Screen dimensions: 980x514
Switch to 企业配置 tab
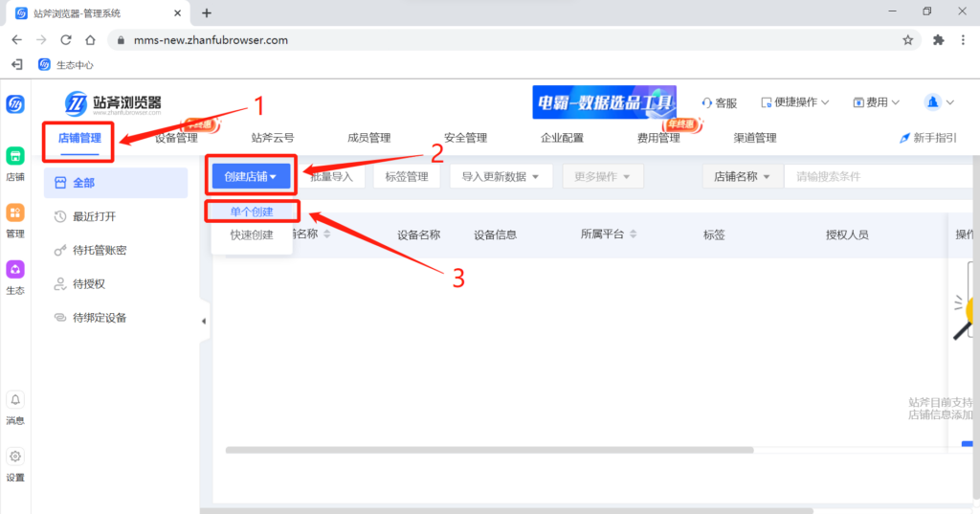coord(562,138)
